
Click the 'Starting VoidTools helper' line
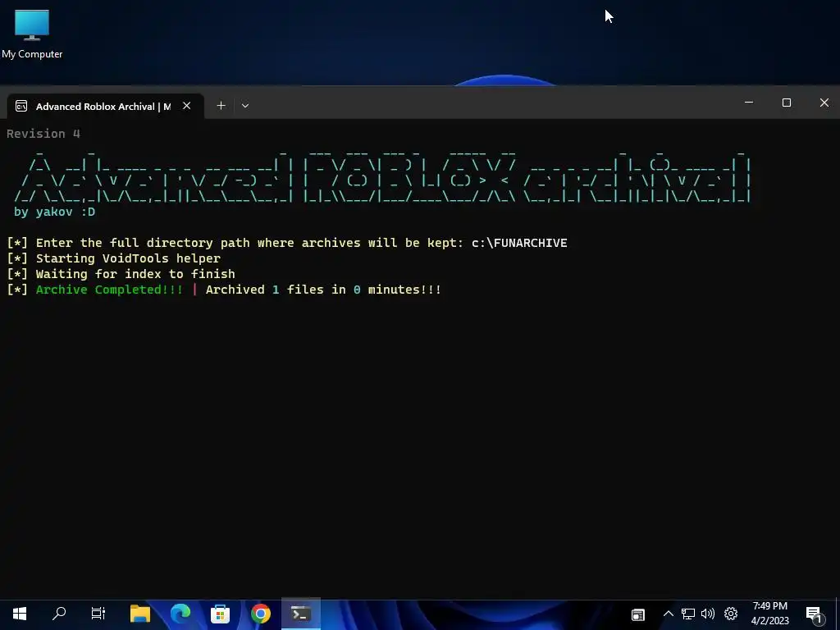coord(128,258)
